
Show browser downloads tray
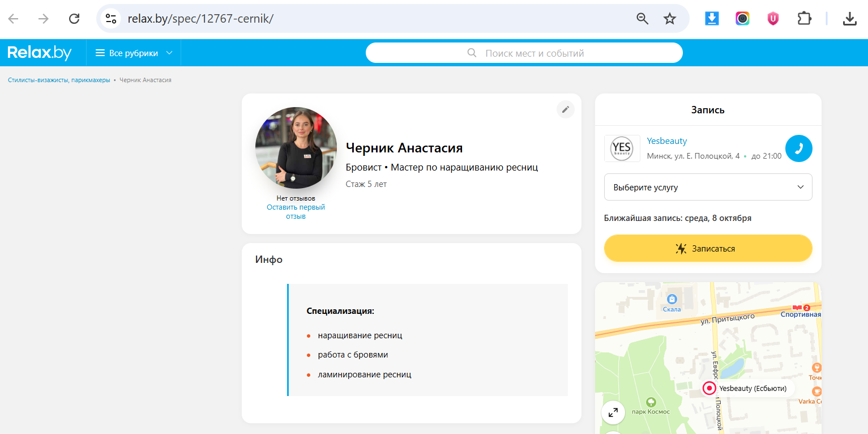coord(849,19)
